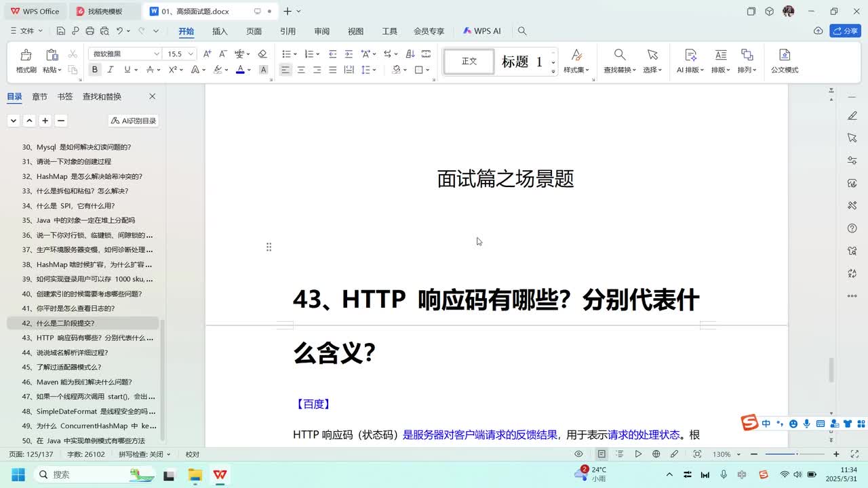868x488 pixels.
Task: Increase indent in paragraph group
Action: [349, 54]
